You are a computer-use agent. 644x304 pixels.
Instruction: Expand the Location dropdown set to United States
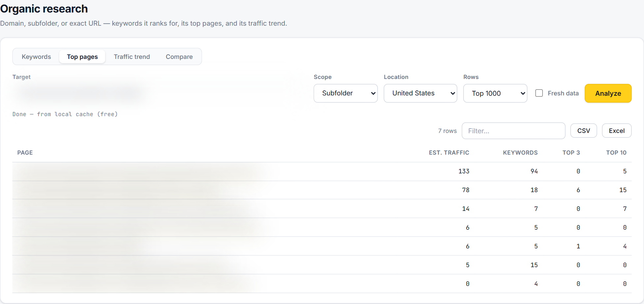(420, 93)
